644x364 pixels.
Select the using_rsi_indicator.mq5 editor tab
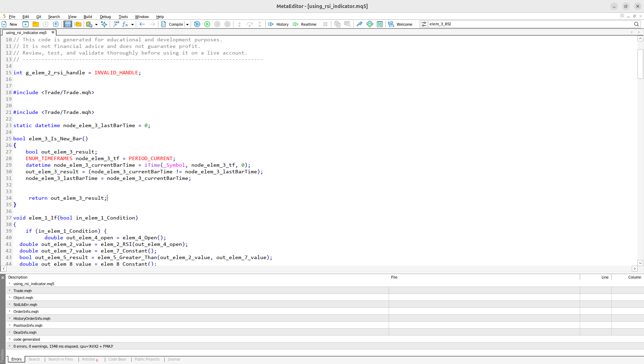pyautogui.click(x=26, y=33)
